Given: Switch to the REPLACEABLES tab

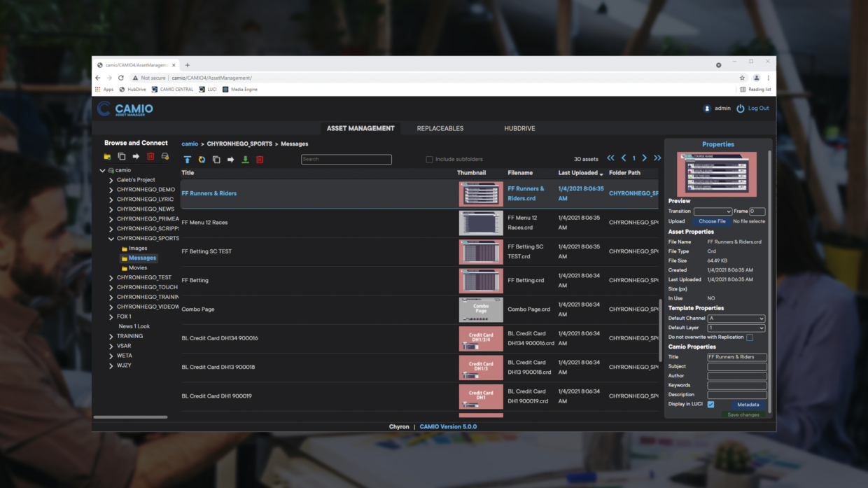Looking at the screenshot, I should [x=440, y=128].
